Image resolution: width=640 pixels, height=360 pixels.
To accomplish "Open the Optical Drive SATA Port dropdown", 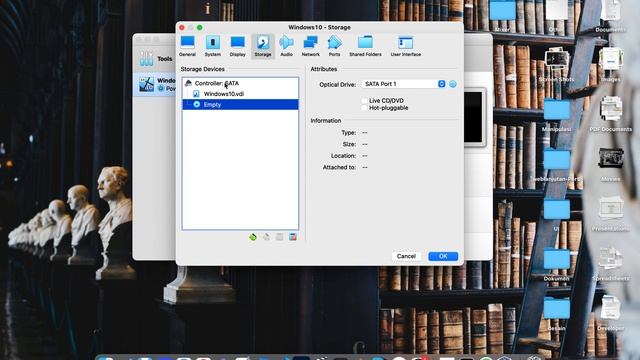I will click(x=403, y=84).
